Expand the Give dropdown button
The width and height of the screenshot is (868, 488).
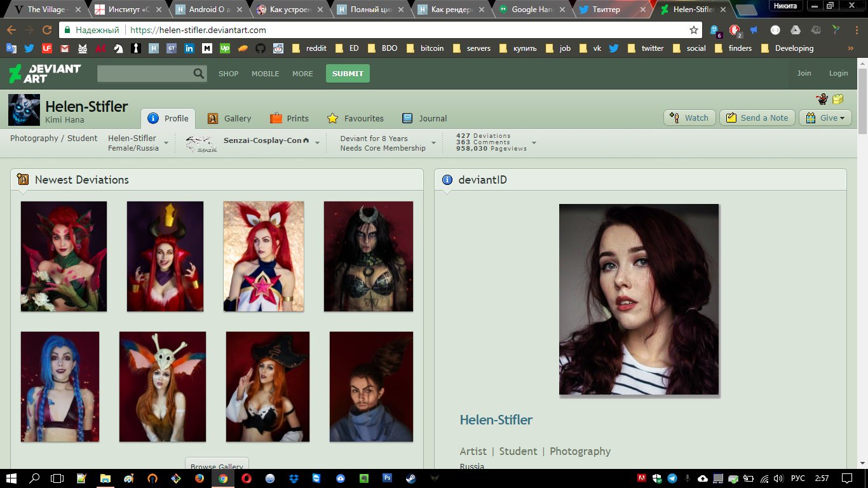825,118
